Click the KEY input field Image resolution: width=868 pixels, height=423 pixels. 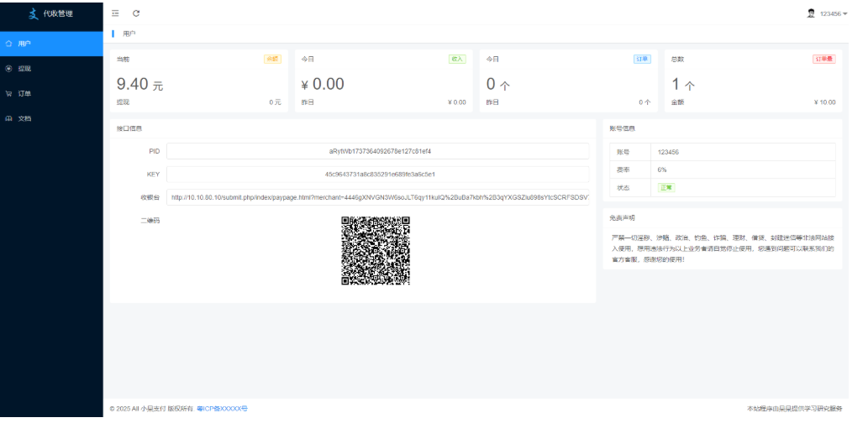tap(377, 175)
